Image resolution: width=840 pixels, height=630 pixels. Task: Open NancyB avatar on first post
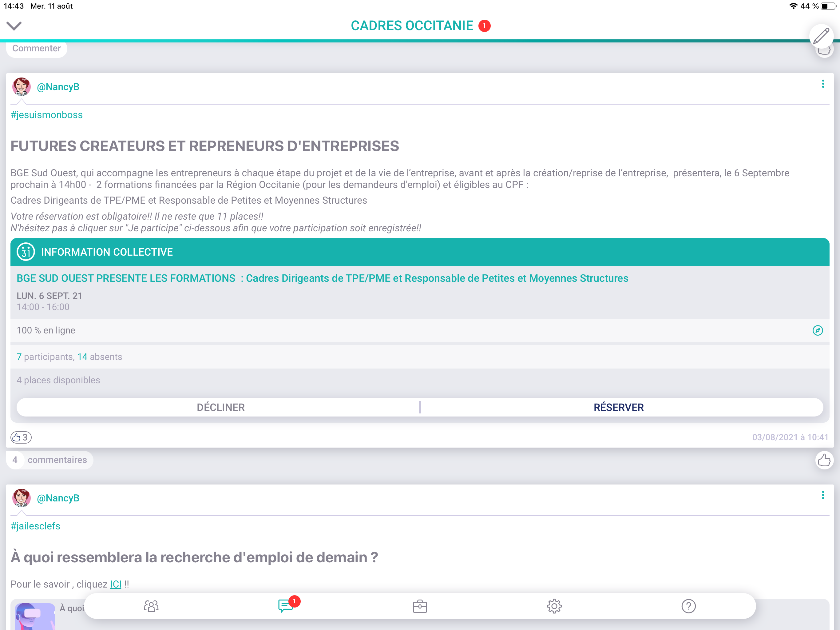21,87
